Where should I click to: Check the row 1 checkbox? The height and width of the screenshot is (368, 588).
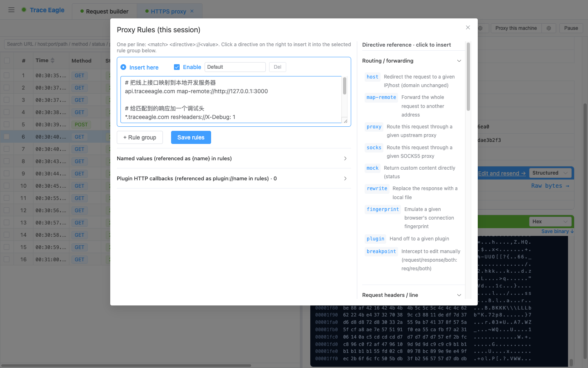point(7,75)
